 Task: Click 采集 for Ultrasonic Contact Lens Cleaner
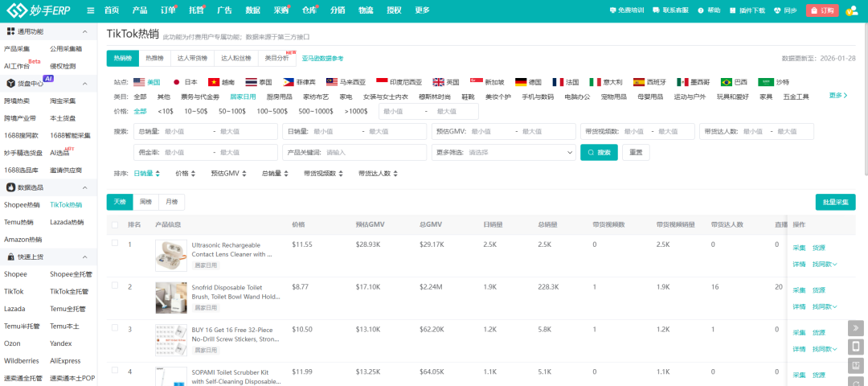pos(800,248)
